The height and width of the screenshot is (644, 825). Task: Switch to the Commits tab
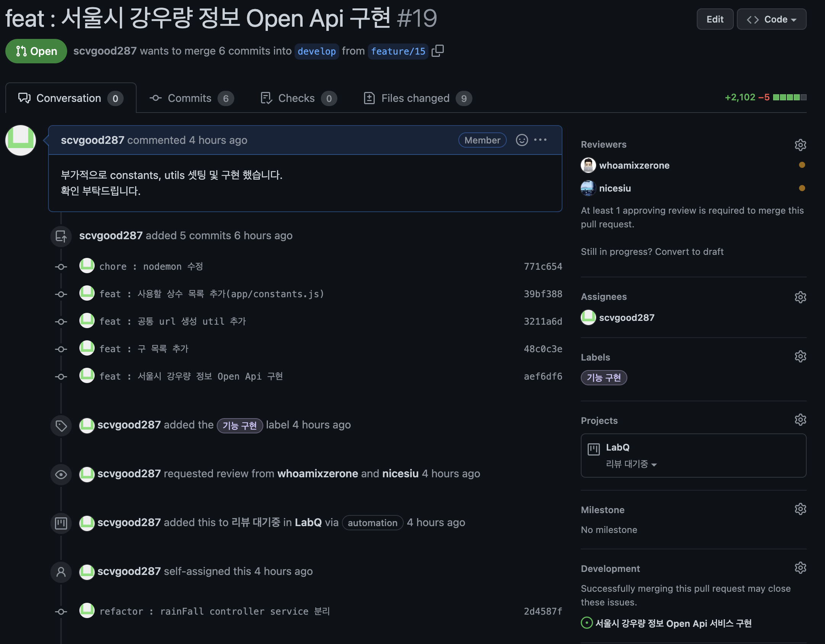pos(192,98)
